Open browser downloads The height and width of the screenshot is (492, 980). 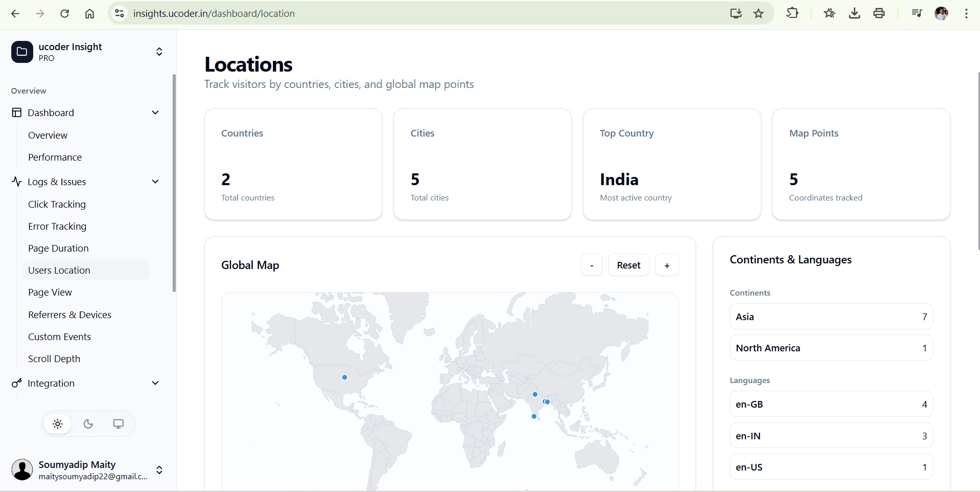click(854, 13)
